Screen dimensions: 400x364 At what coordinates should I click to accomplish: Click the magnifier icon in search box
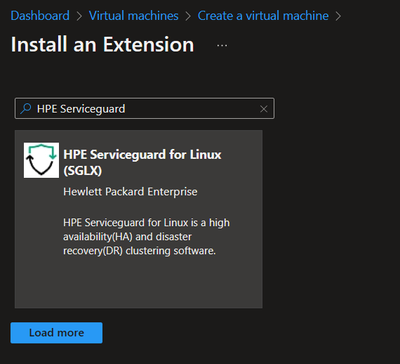click(x=26, y=109)
